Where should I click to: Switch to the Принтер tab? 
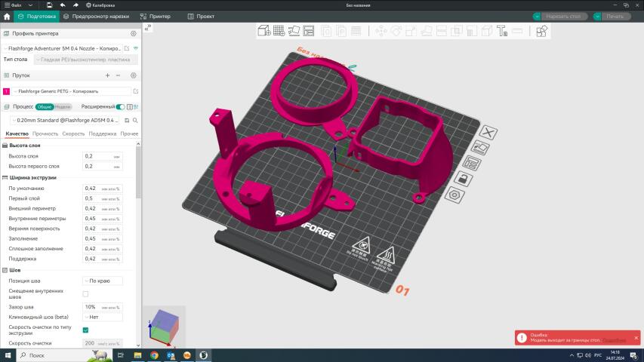(156, 17)
